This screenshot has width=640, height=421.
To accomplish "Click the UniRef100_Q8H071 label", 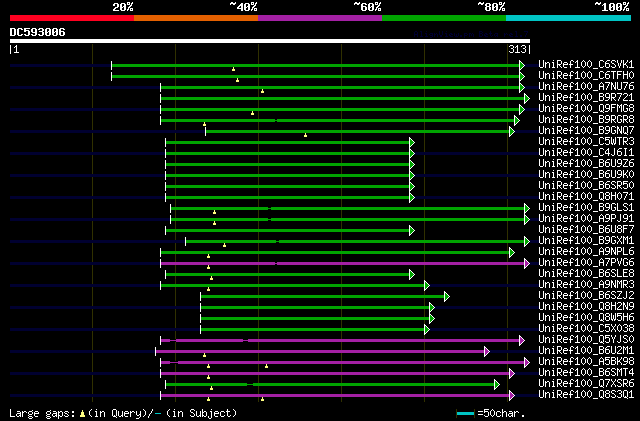I will point(586,197).
